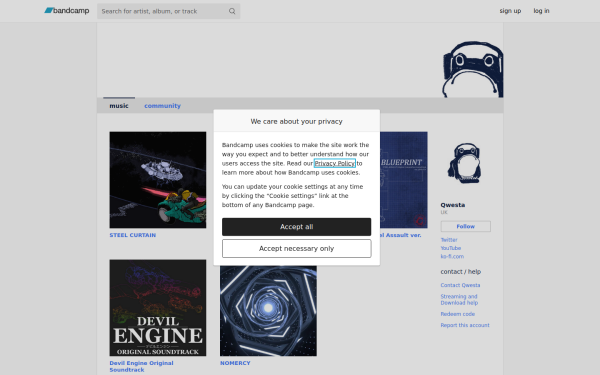
Task: Open the NOMERCY title link
Action: click(235, 363)
